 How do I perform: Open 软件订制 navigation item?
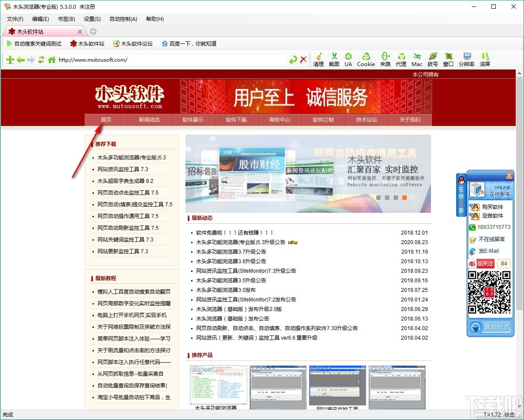pos(323,120)
